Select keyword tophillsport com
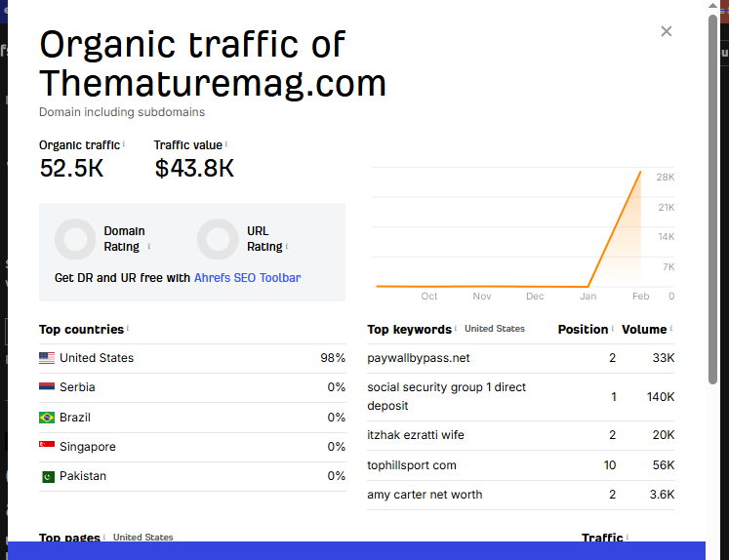729x560 pixels. coord(412,465)
